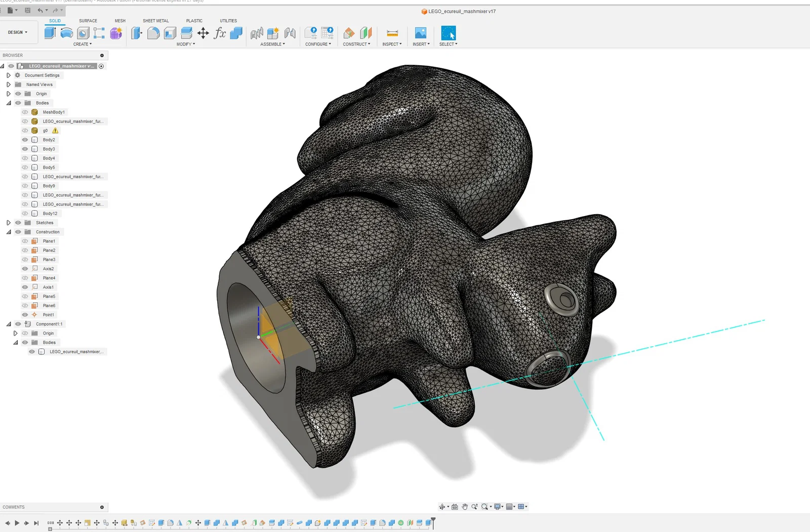Open the MODIFY dropdown menu
The image size is (810, 532).
point(186,44)
